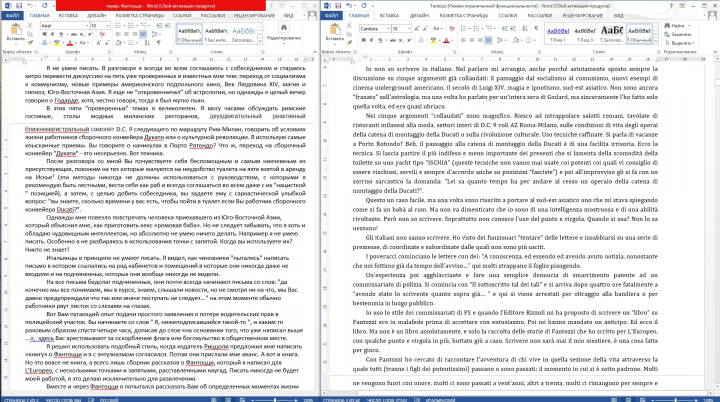Open font size dropdown in the left window

(108, 26)
